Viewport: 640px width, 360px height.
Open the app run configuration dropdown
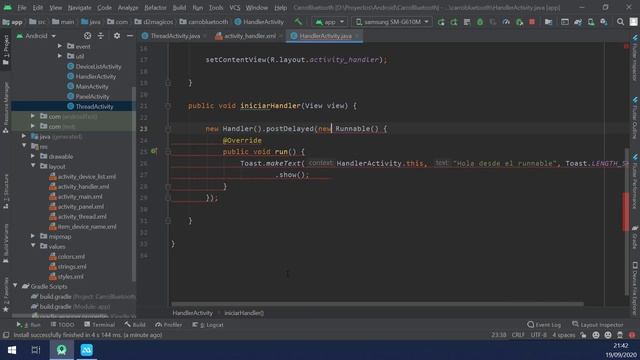point(330,22)
